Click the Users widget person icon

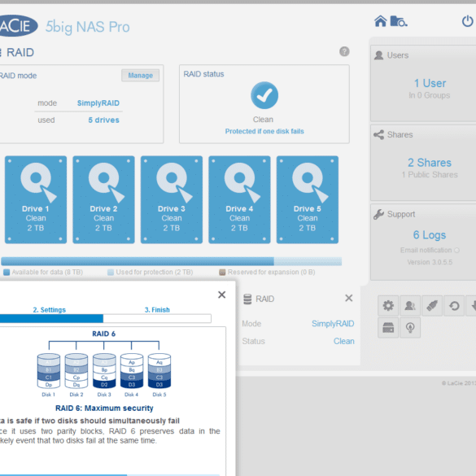(x=378, y=55)
